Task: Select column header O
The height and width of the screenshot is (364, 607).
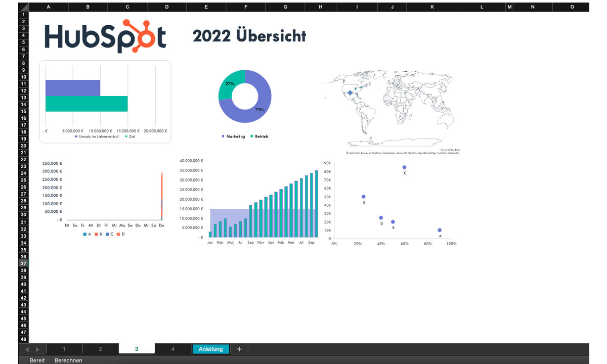Action: tap(572, 7)
